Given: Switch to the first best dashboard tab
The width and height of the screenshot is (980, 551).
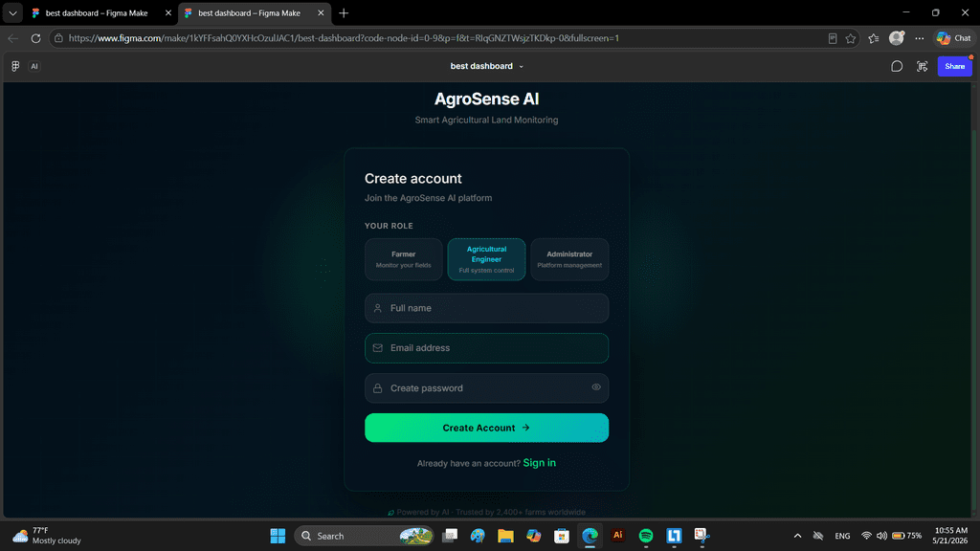Looking at the screenshot, I should [x=97, y=13].
